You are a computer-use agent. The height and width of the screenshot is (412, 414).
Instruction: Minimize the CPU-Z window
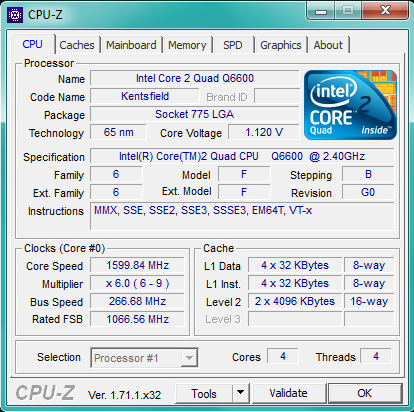click(x=321, y=11)
